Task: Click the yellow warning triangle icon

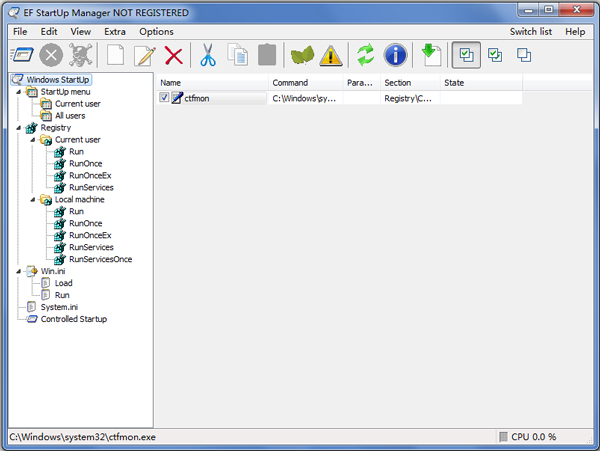Action: click(x=331, y=56)
